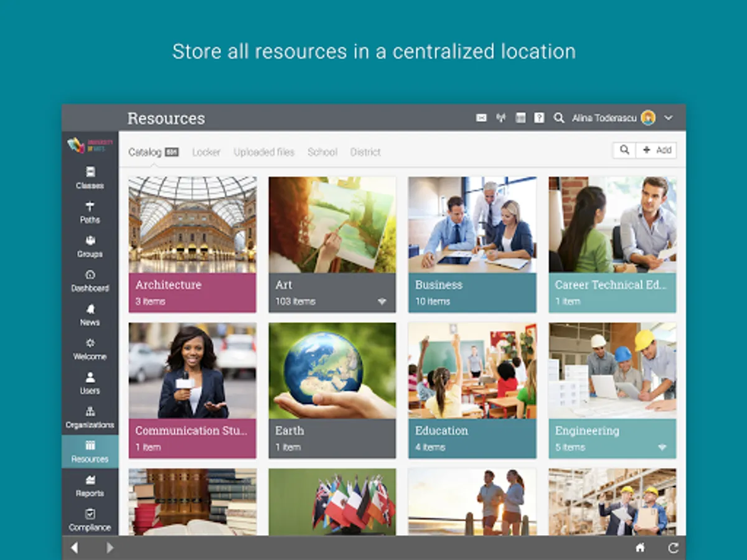Open messages envelope icon in header
747x560 pixels.
click(481, 118)
